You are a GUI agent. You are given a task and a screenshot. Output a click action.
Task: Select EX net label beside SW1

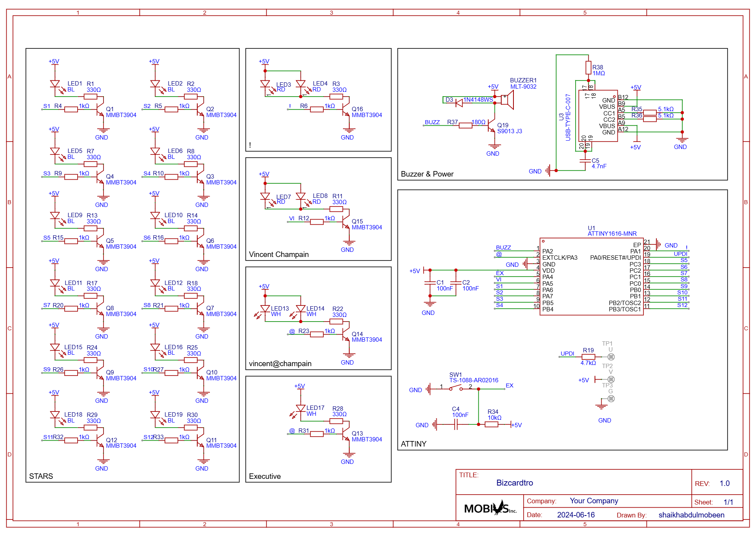coord(510,385)
